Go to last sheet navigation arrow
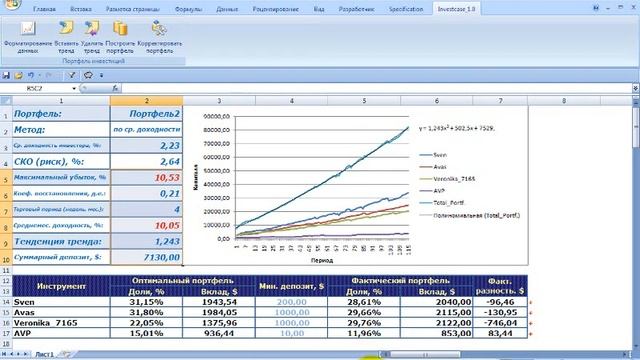 click(x=25, y=354)
